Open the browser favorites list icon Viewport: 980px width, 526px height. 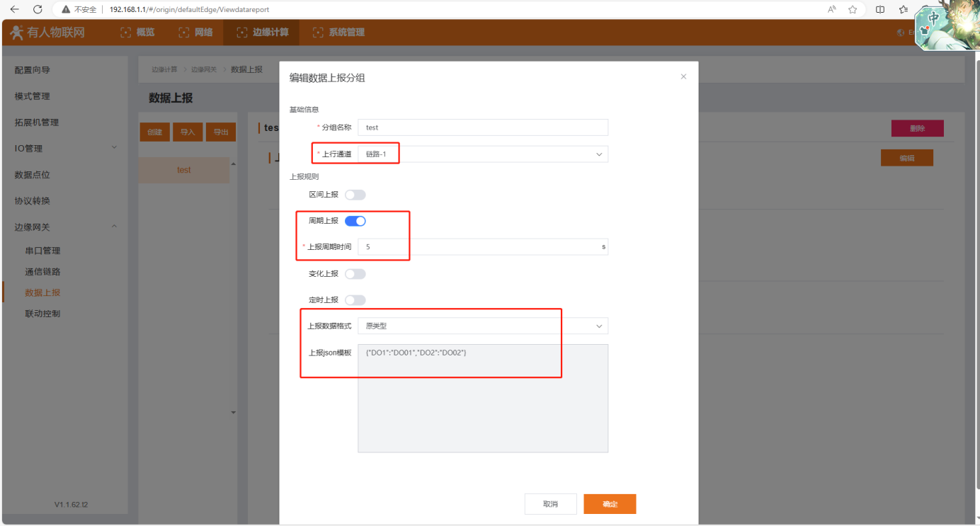coord(904,10)
